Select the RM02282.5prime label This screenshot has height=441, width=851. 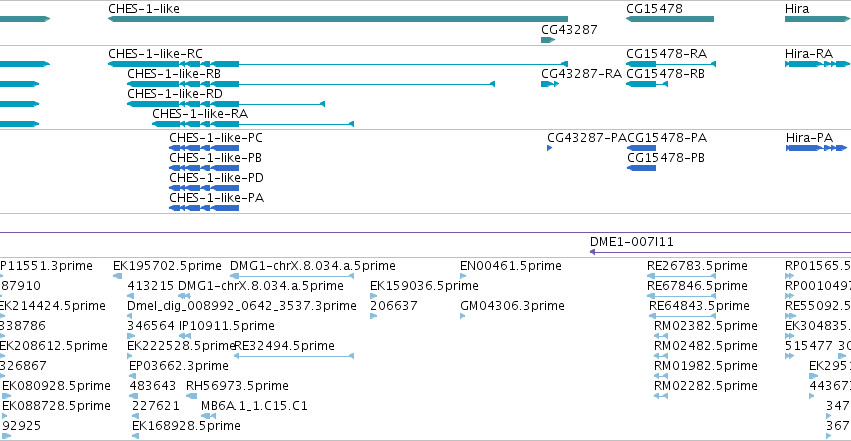point(706,386)
